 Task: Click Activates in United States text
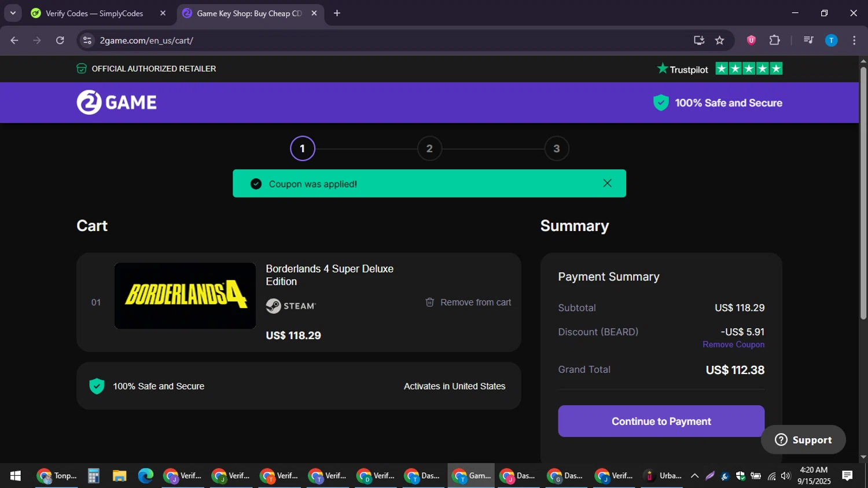point(454,386)
